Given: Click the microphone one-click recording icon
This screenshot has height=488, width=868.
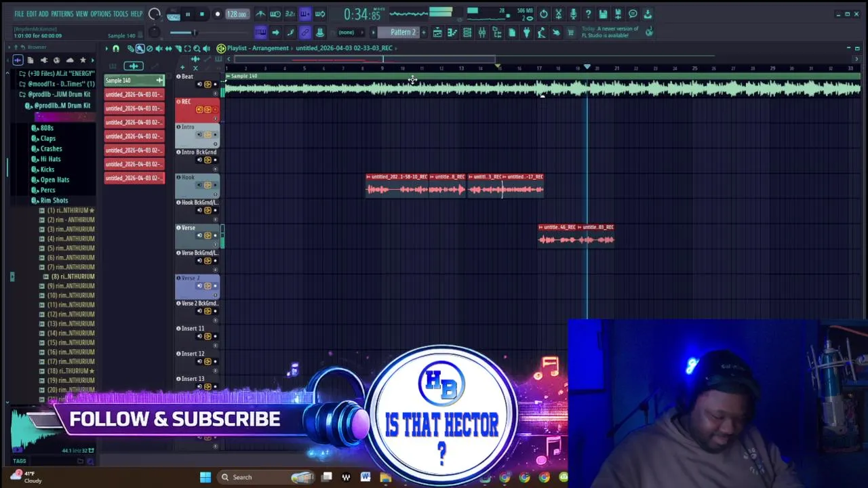Looking at the screenshot, I should point(573,14).
